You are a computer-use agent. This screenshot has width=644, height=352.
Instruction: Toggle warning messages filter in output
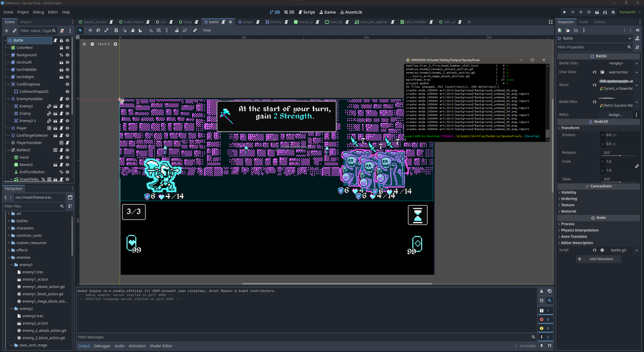tap(545, 328)
